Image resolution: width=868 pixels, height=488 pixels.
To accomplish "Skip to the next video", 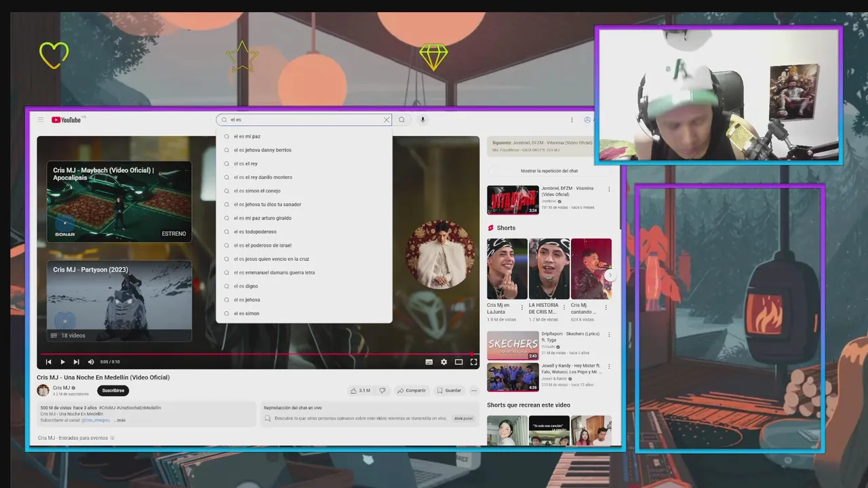I will (76, 362).
